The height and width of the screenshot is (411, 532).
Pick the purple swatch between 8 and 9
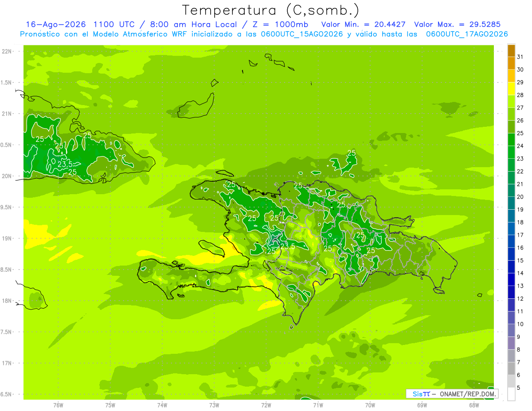click(511, 344)
